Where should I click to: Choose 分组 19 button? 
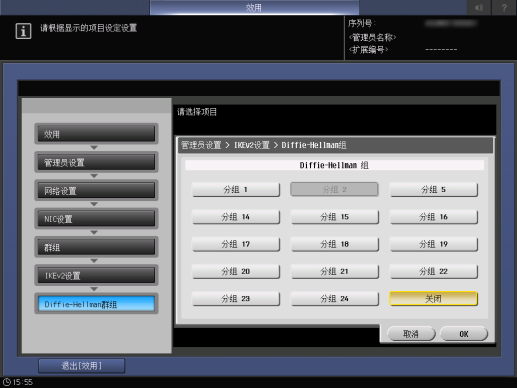click(x=433, y=244)
